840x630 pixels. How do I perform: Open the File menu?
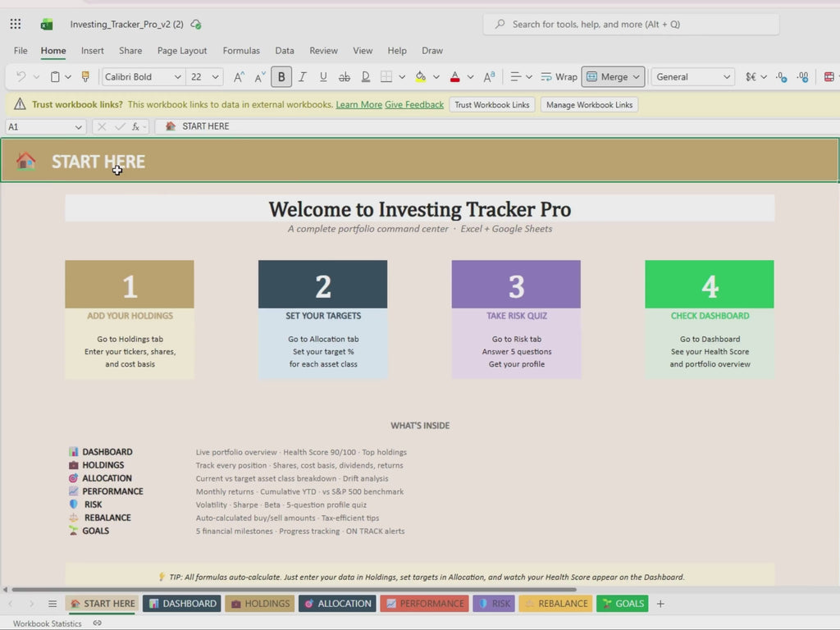(x=21, y=50)
